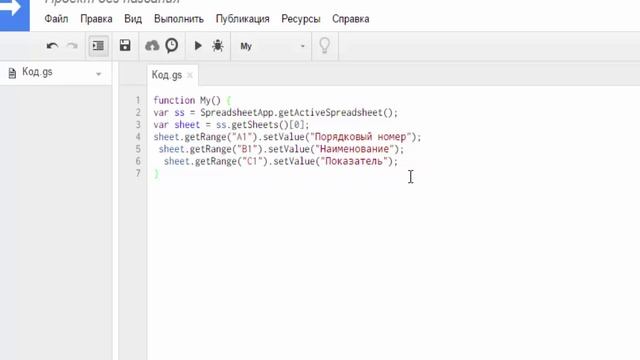Image resolution: width=640 pixels, height=360 pixels.
Task: Click line number 7 in gutter
Action: click(138, 173)
